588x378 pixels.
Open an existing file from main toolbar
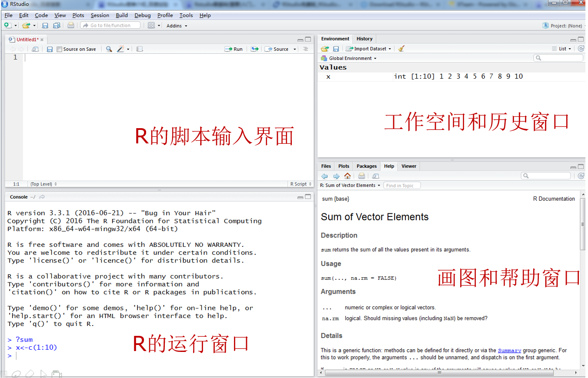[x=26, y=26]
